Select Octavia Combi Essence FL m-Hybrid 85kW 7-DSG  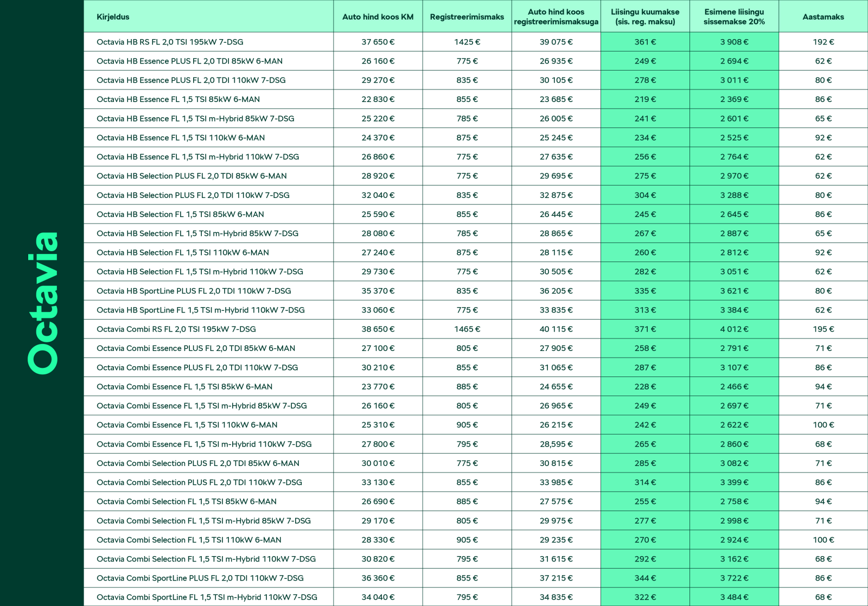click(202, 405)
